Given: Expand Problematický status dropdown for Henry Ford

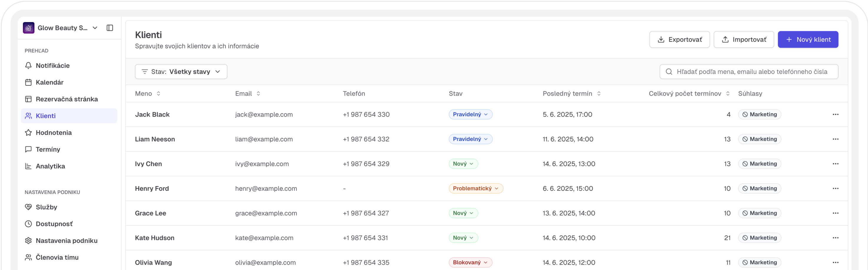Looking at the screenshot, I should coord(476,188).
